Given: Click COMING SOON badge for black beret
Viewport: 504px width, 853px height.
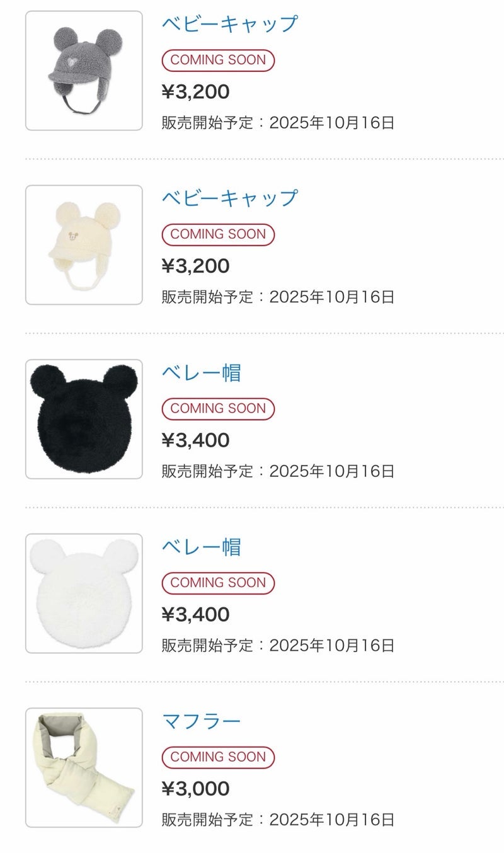Looking at the screenshot, I should (218, 408).
